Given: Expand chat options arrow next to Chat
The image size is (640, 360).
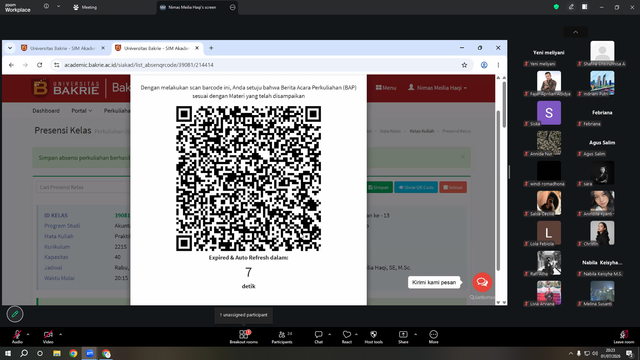Looking at the screenshot, I should tap(329, 334).
